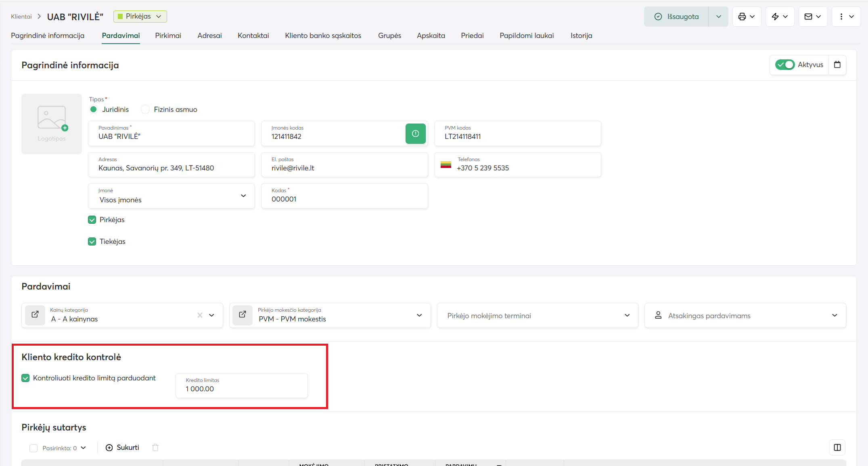
Task: Click the envelope email icon
Action: 808,17
